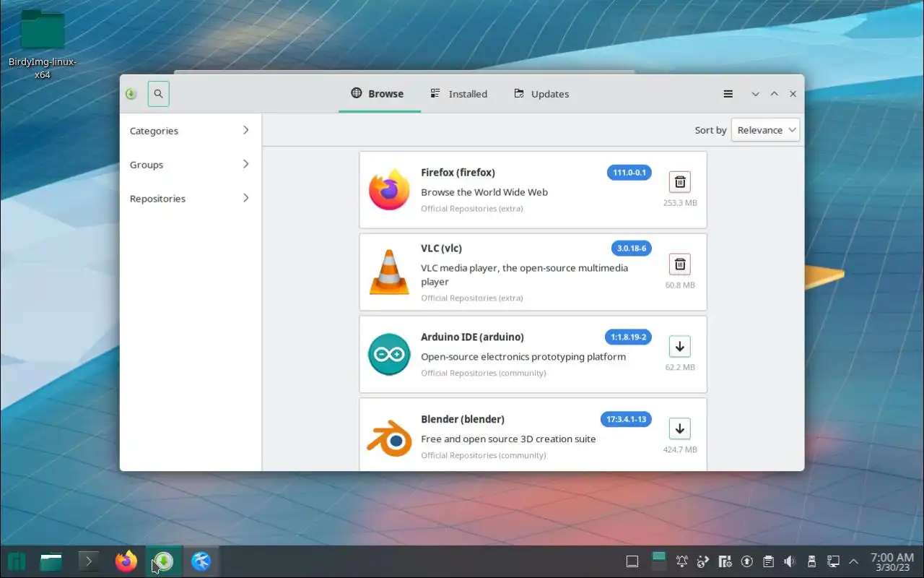Click the show desktop tray icon
This screenshot has width=924, height=578.
click(x=632, y=561)
